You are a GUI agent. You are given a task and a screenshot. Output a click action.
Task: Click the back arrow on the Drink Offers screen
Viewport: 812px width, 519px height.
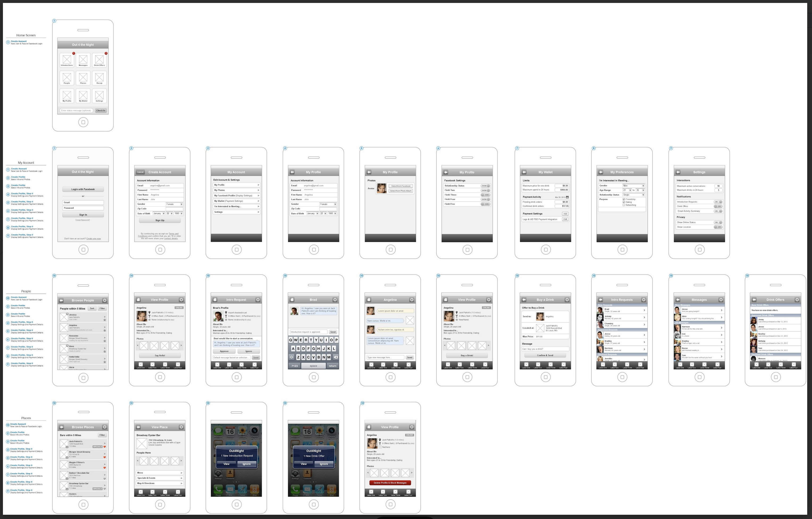(x=754, y=300)
